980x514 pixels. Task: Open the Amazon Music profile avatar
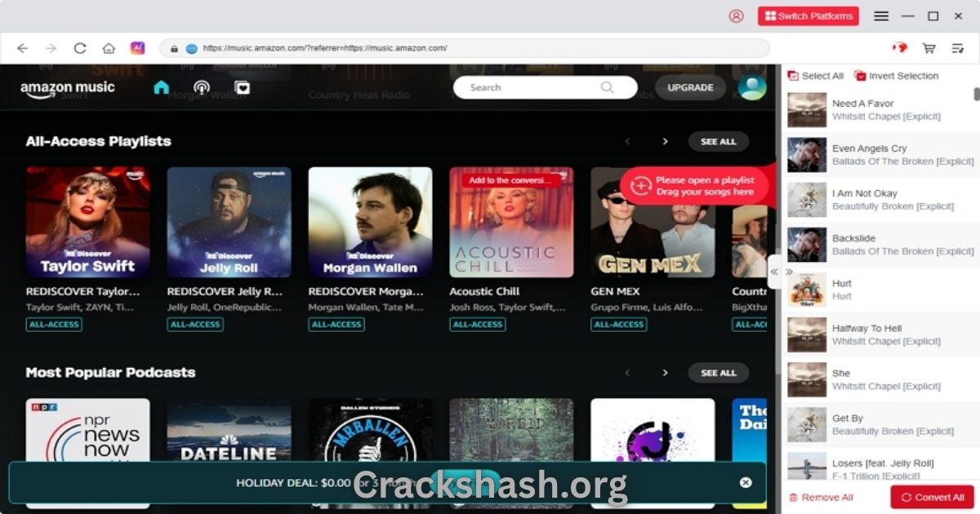752,86
